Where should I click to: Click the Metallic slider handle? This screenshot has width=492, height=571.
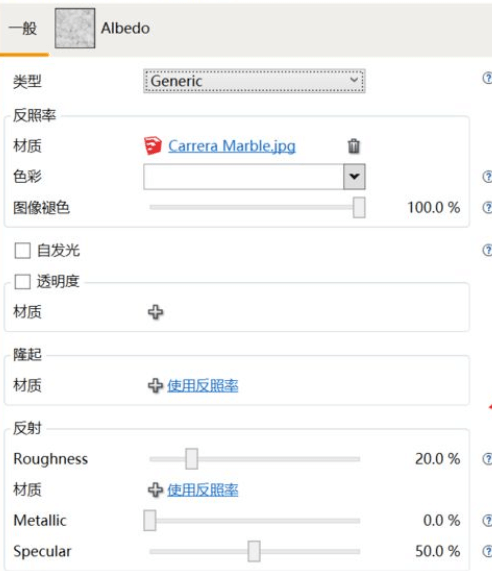point(150,520)
